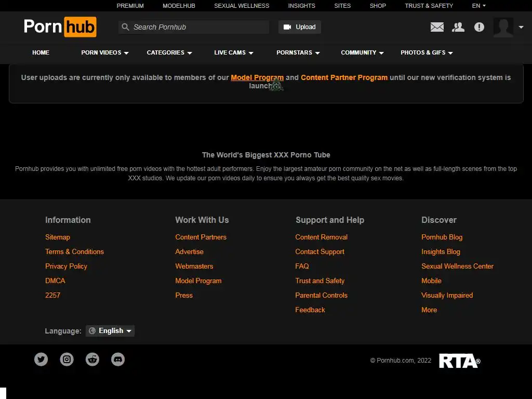Click the Pornhub logo in header
Screen dimensions: 532x399
tap(60, 26)
